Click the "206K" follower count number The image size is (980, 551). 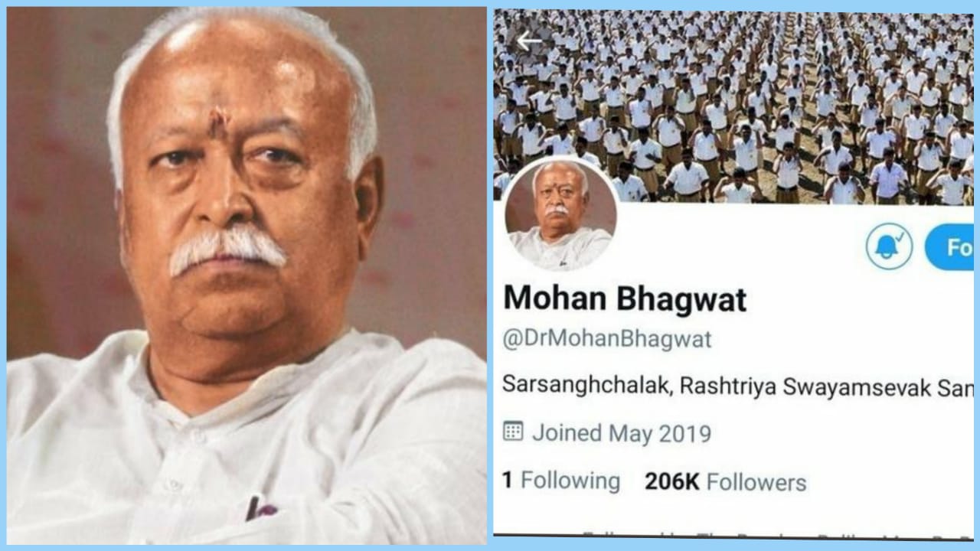tap(671, 481)
